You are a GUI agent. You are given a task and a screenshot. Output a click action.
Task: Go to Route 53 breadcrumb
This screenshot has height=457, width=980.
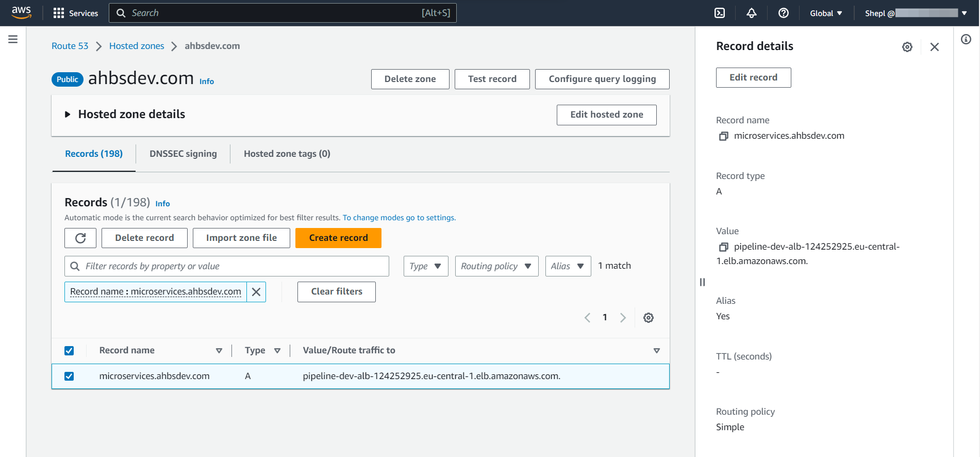pos(70,46)
